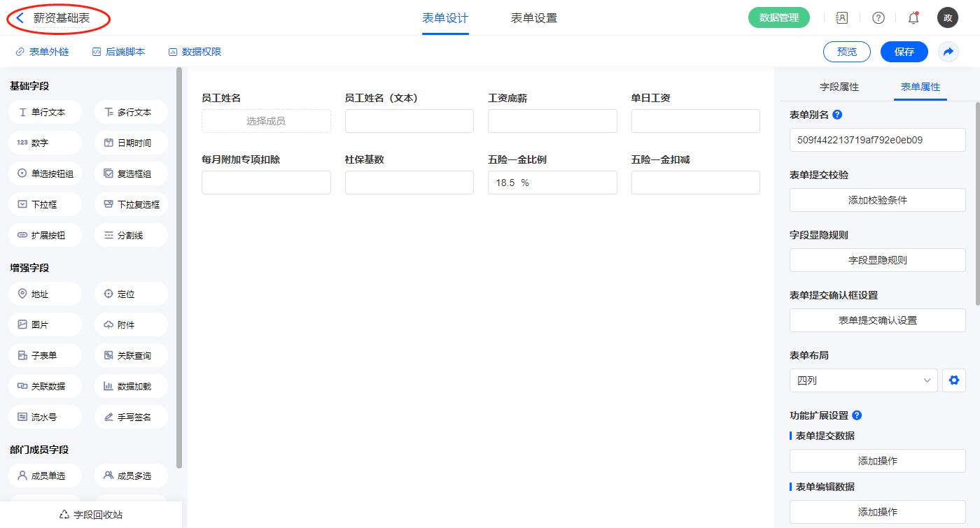Add a 下拉框 field from basic fields
Image resolution: width=980 pixels, height=528 pixels.
click(x=45, y=204)
